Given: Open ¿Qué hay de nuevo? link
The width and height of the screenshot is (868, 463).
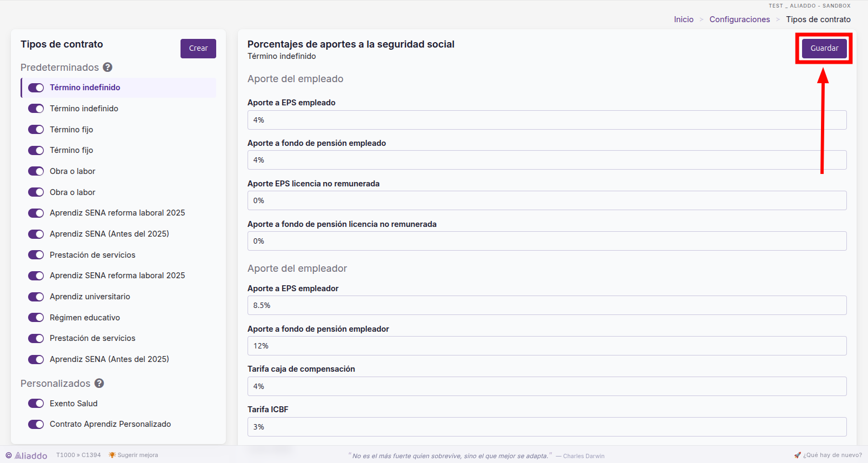Looking at the screenshot, I should tap(832, 455).
